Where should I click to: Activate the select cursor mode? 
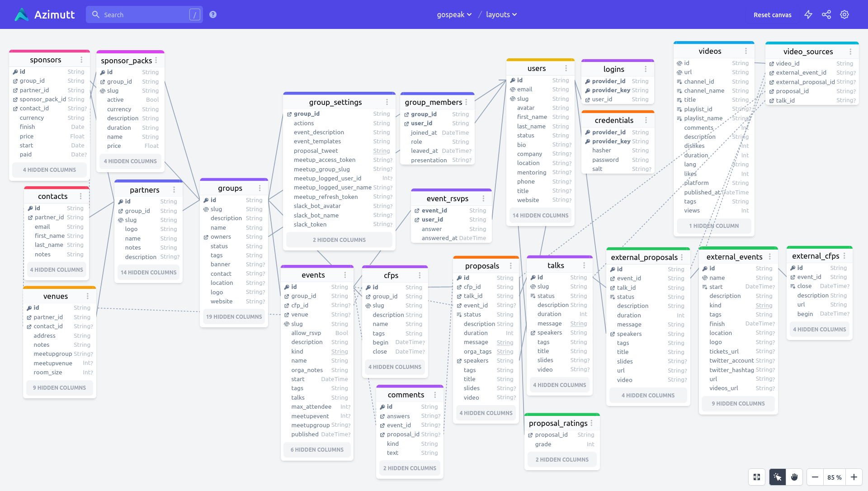click(778, 477)
